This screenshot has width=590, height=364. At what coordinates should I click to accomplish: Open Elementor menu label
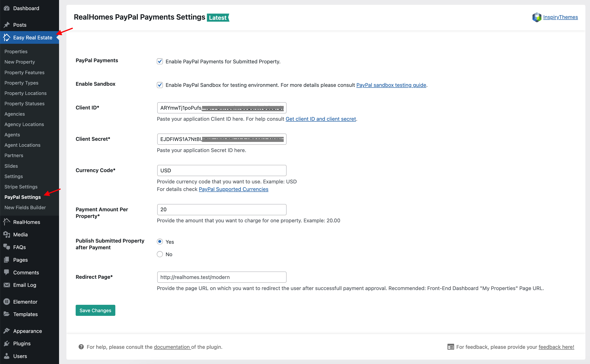[x=25, y=302]
